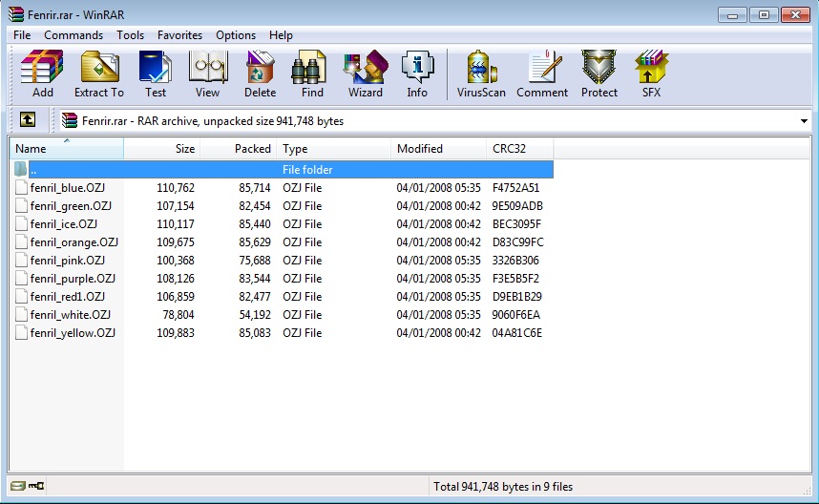Sort by the Size column header

pyautogui.click(x=162, y=149)
